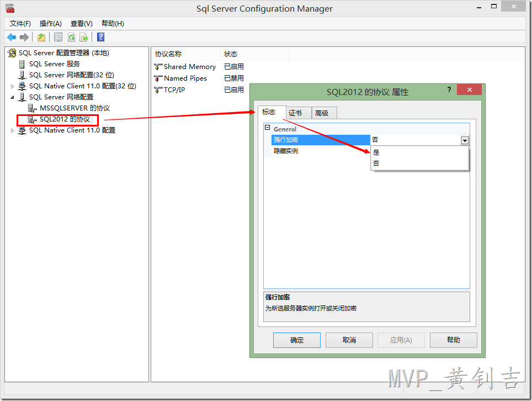Click the MSSQLSERVER 的协议 node icon
Viewport: 532px width, 401px height.
(32, 108)
